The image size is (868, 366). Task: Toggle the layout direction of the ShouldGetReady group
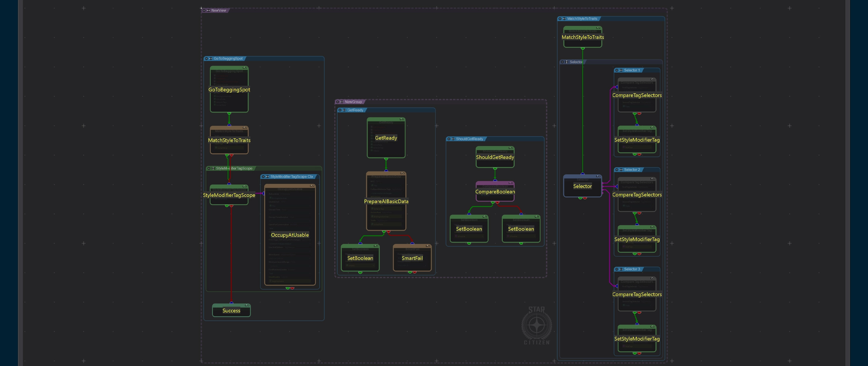[453, 139]
